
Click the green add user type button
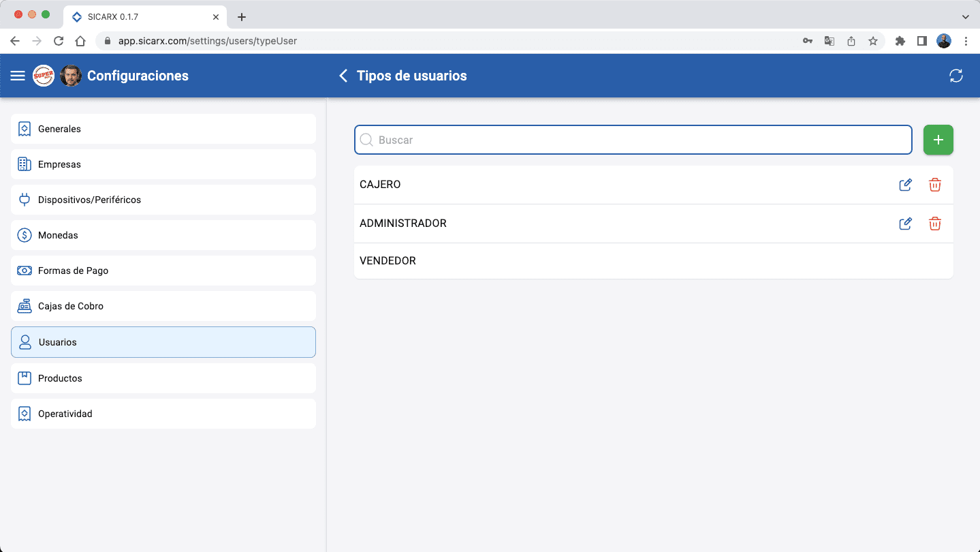coord(938,140)
